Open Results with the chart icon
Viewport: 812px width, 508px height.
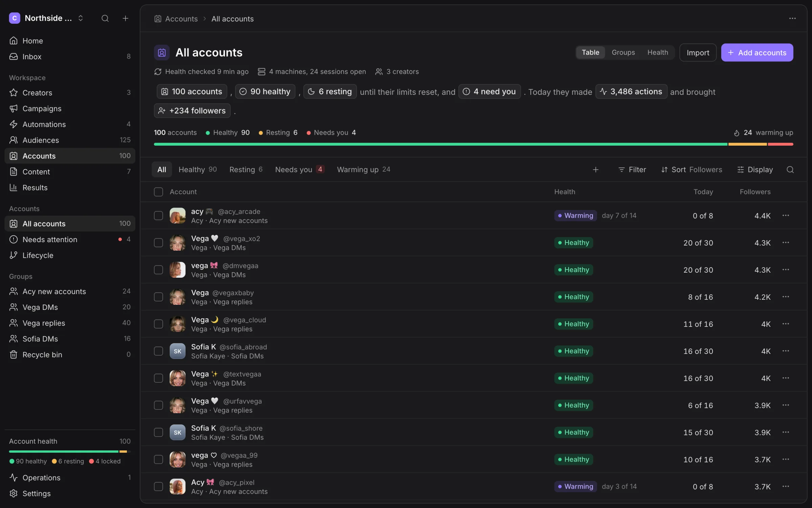pyautogui.click(x=70, y=187)
